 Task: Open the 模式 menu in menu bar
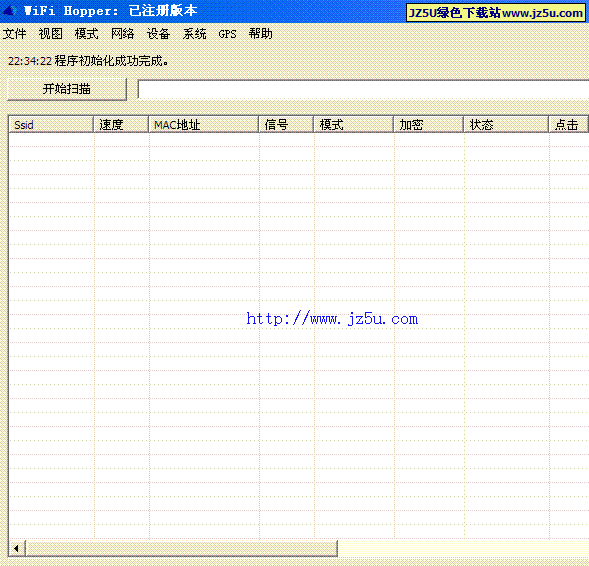click(x=86, y=34)
